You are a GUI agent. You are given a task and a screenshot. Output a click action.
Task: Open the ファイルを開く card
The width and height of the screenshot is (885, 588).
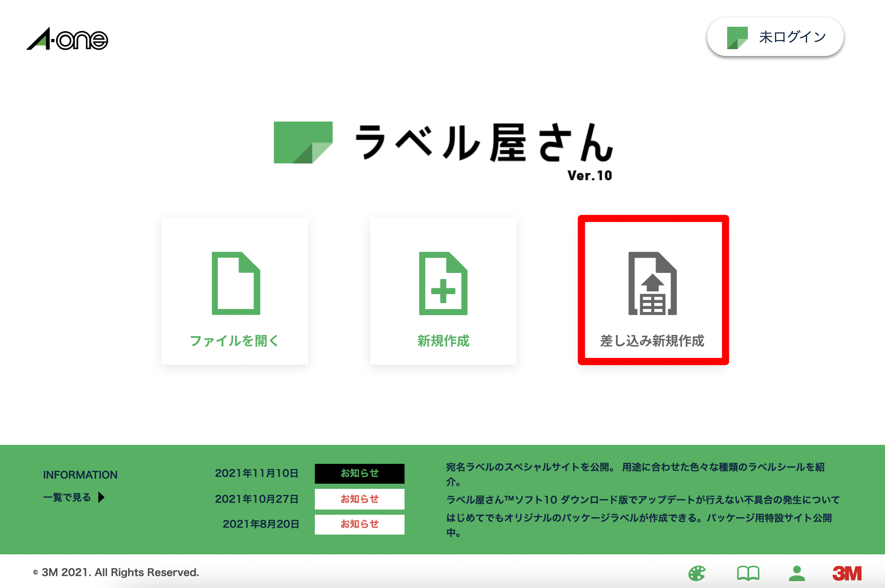tap(235, 291)
